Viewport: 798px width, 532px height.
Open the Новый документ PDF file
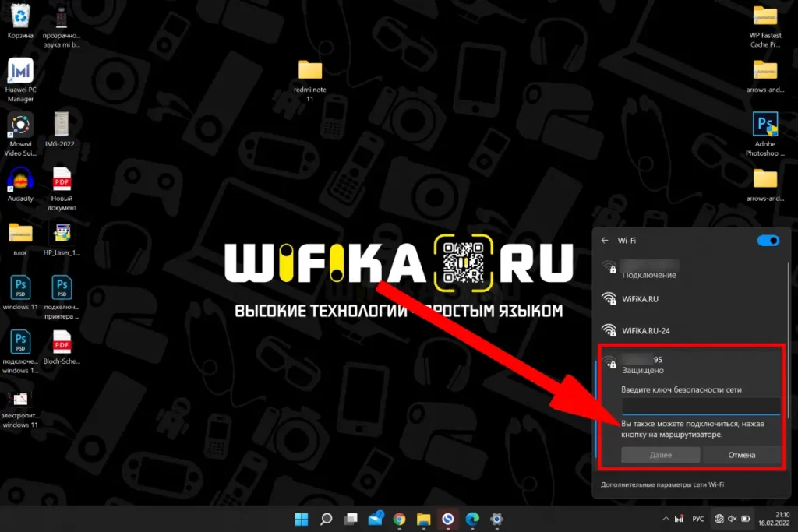pyautogui.click(x=62, y=188)
